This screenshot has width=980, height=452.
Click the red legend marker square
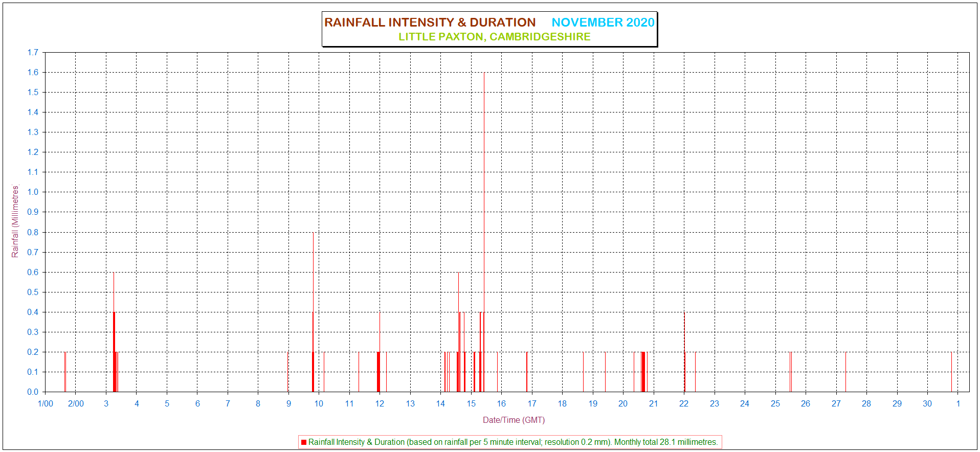(x=304, y=442)
